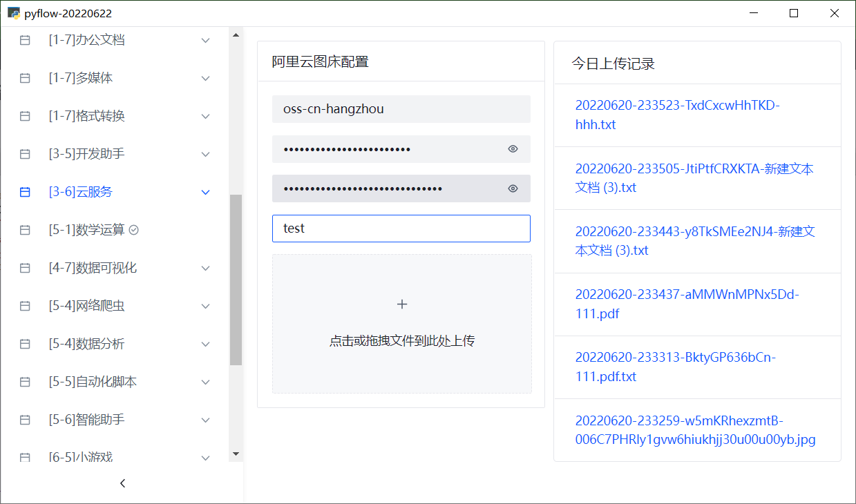
Task: Click the calendar icon beside [3-6]云服务
Action: click(25, 193)
